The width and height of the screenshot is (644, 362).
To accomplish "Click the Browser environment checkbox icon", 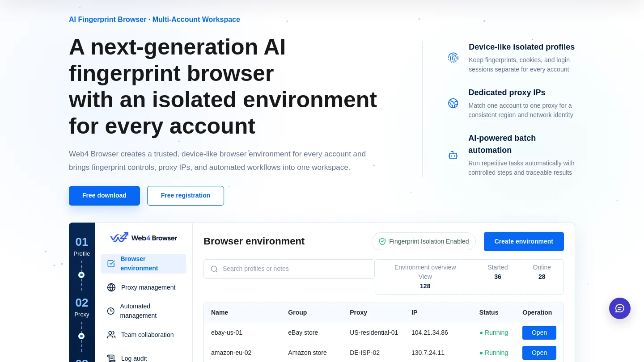I will [x=111, y=264].
